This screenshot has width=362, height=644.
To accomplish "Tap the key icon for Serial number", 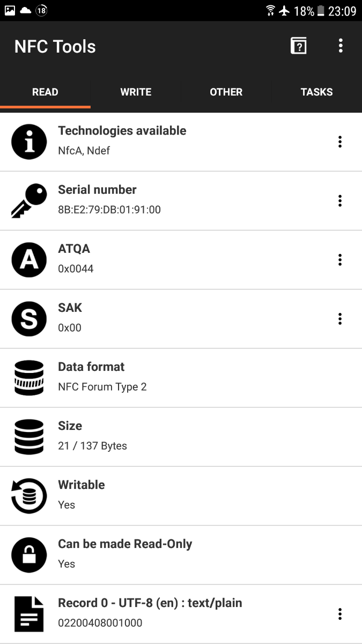I will coord(29,201).
